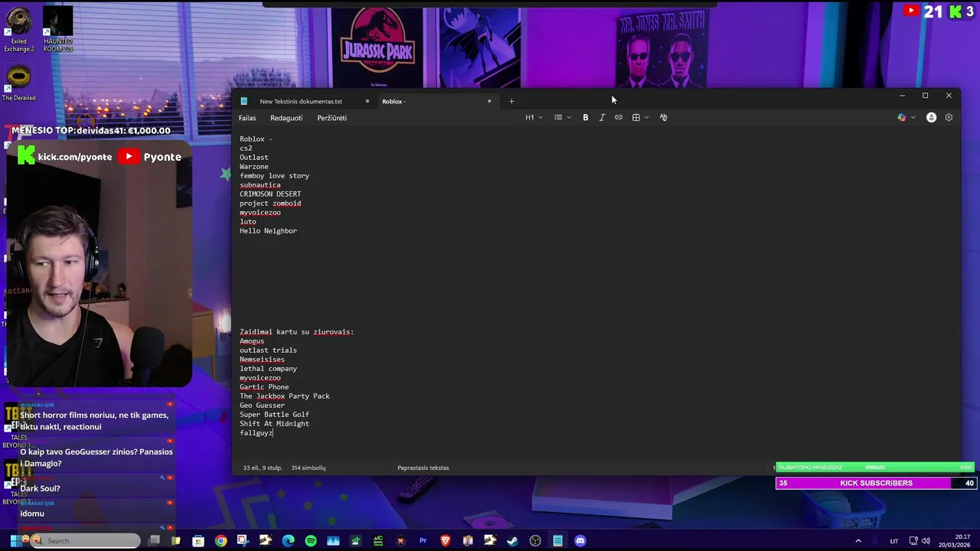Image resolution: width=980 pixels, height=551 pixels.
Task: Click the line 'Gartic Phone'
Action: click(264, 387)
